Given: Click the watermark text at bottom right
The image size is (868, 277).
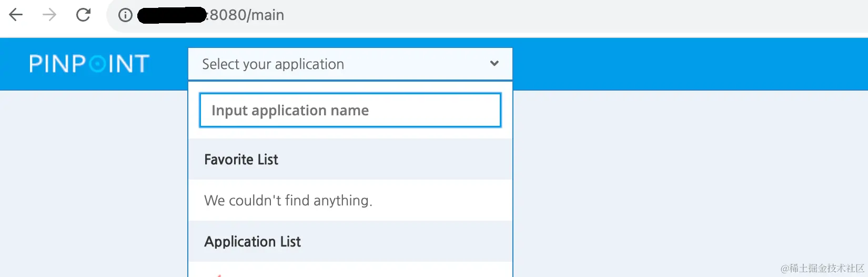Looking at the screenshot, I should 823,269.
